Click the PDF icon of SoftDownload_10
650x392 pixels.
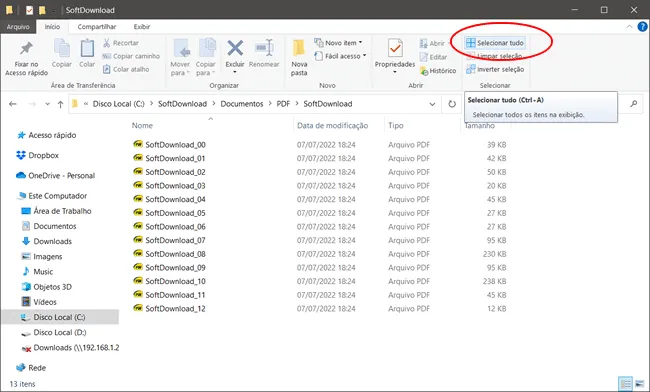pyautogui.click(x=138, y=281)
